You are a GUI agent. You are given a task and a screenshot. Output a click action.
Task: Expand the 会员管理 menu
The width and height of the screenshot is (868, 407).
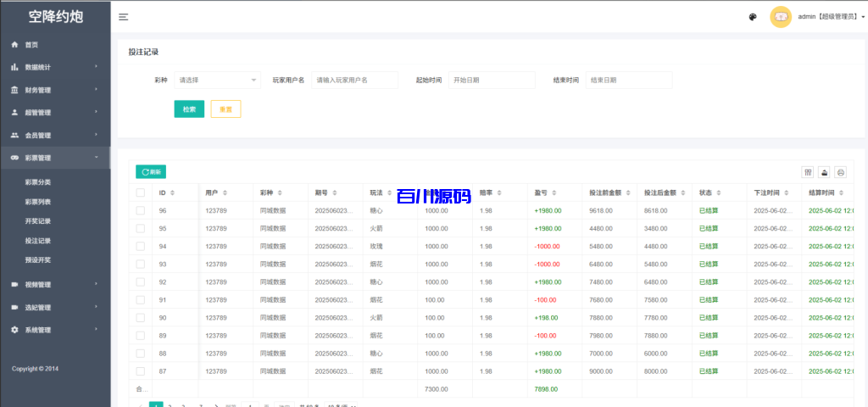click(55, 135)
